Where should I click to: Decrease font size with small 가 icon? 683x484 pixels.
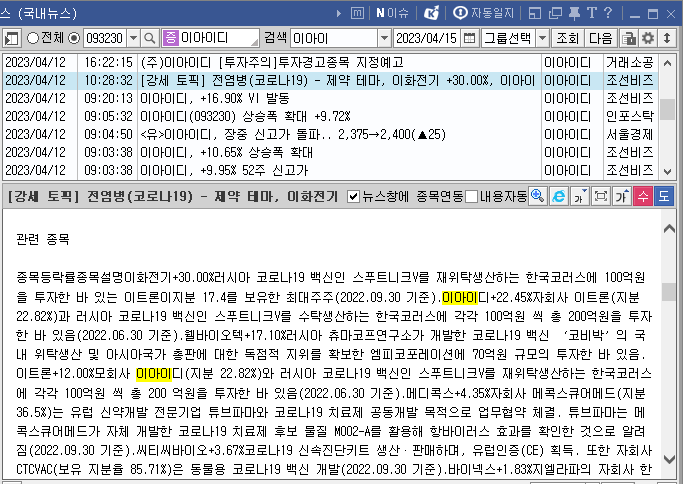[x=579, y=196]
